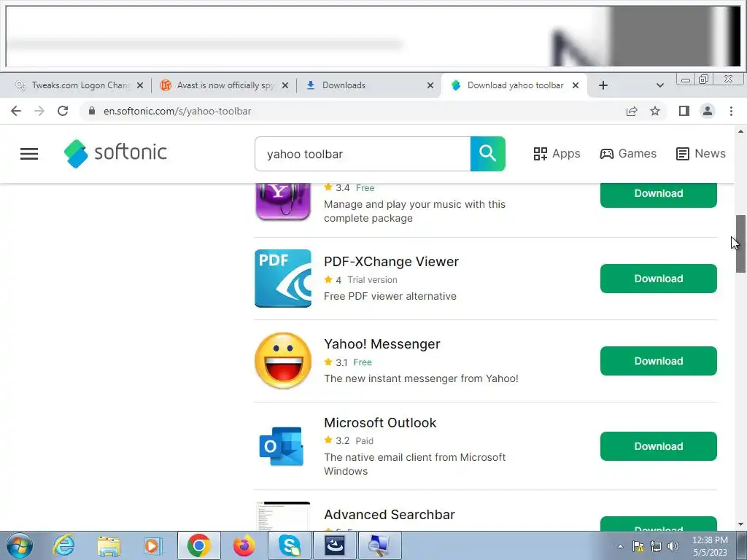
Task: Open Chrome's three-dot menu
Action: coord(731,111)
